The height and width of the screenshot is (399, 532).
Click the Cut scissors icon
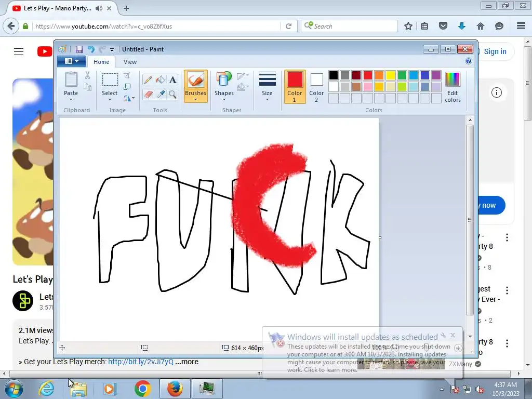click(87, 75)
